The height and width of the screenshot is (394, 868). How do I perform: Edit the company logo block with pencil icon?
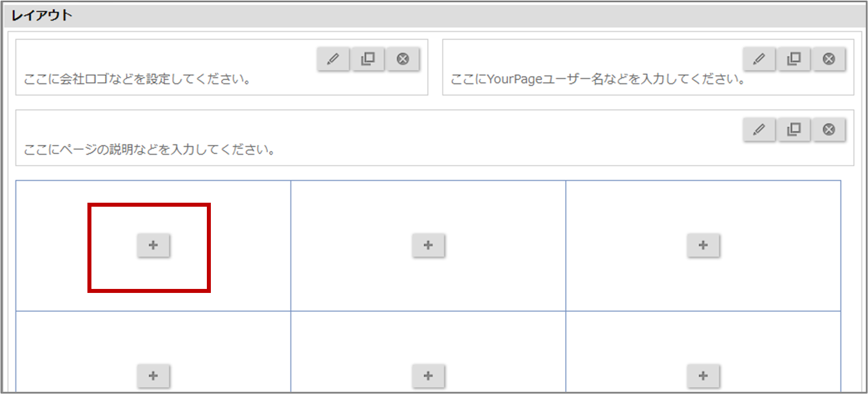pyautogui.click(x=333, y=59)
